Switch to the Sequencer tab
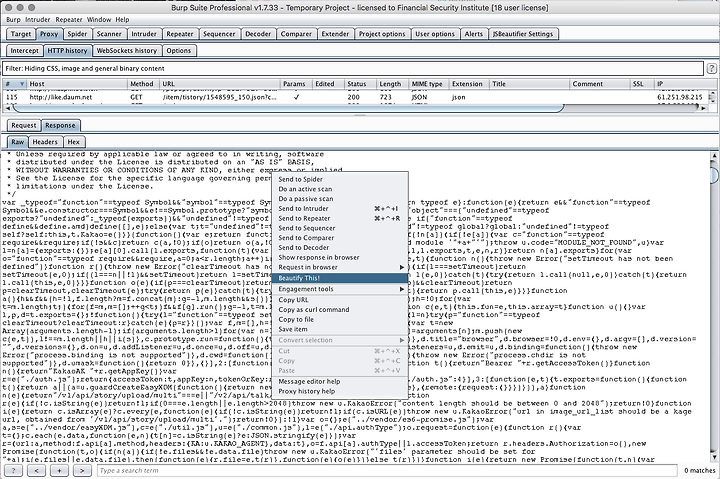The width and height of the screenshot is (720, 479). coord(219,34)
